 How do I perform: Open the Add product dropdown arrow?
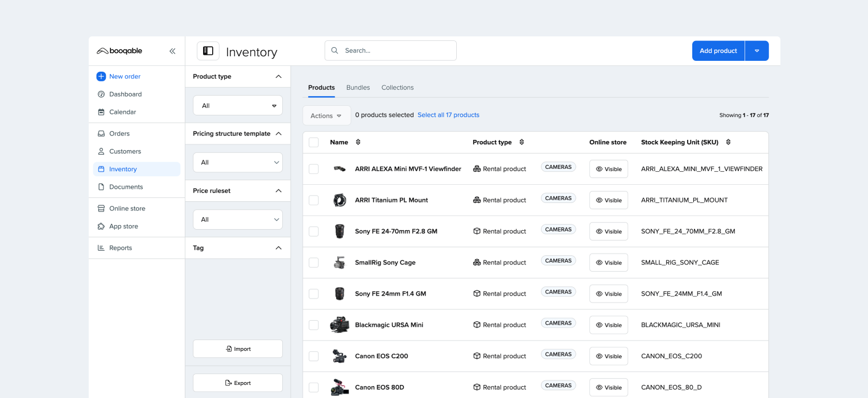(757, 51)
